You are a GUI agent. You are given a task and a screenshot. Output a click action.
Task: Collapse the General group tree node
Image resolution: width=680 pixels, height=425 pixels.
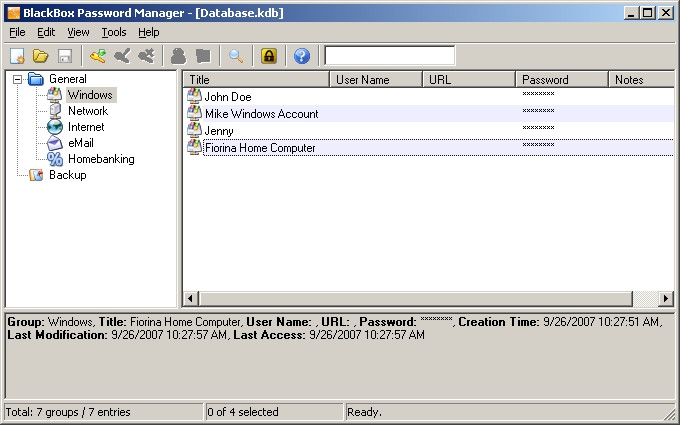pos(17,79)
